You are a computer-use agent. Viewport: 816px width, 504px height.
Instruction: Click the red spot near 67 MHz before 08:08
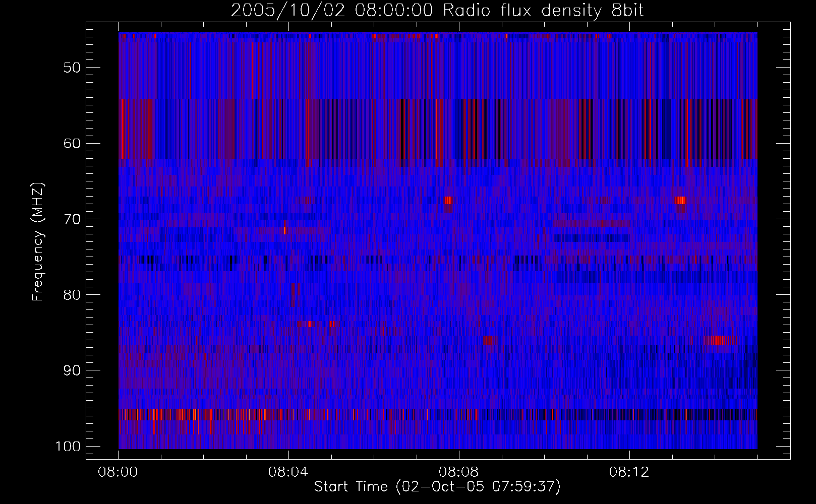click(448, 200)
